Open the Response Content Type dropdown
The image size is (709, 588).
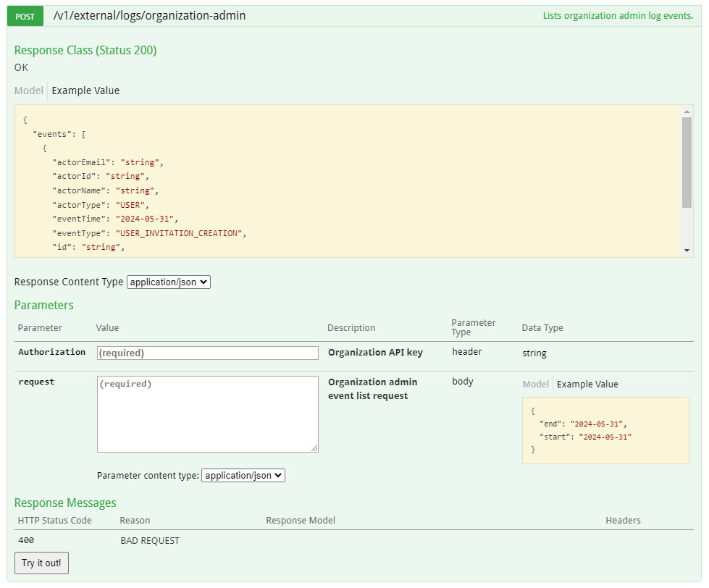point(167,282)
